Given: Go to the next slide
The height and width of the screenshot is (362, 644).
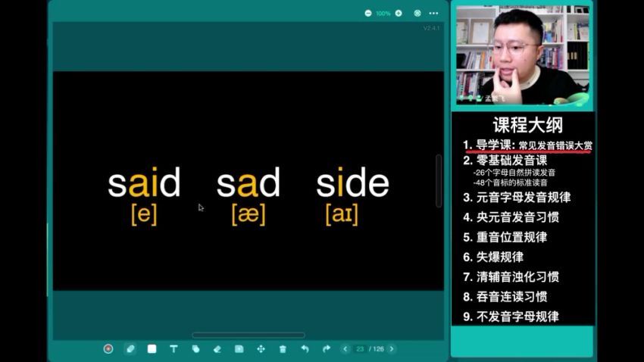Looking at the screenshot, I should tap(392, 349).
